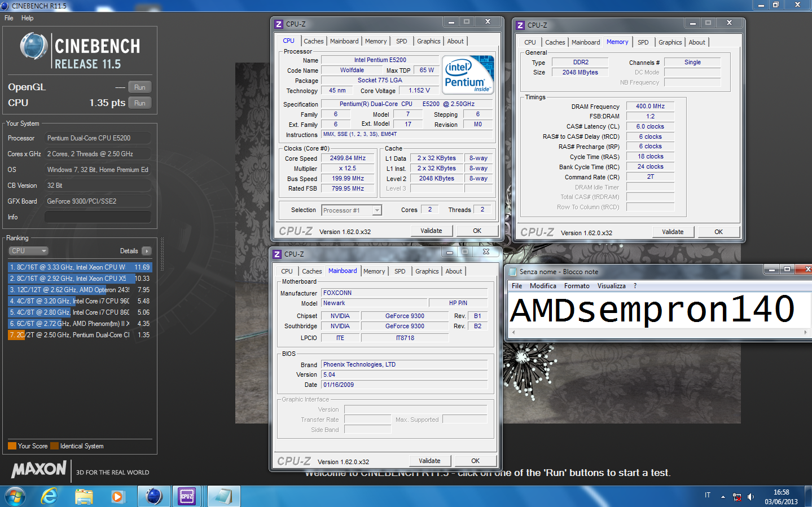This screenshot has height=507, width=812.
Task: Run the OpenGL benchmark
Action: [140, 87]
